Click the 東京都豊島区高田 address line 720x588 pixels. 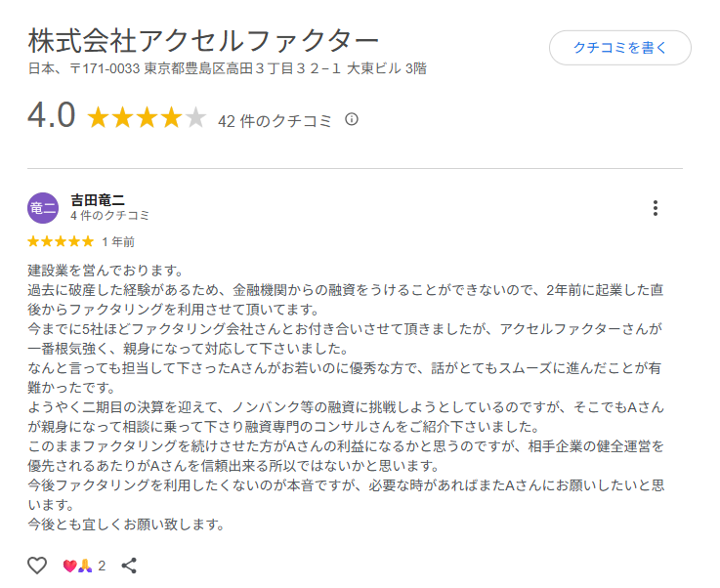[x=227, y=69]
